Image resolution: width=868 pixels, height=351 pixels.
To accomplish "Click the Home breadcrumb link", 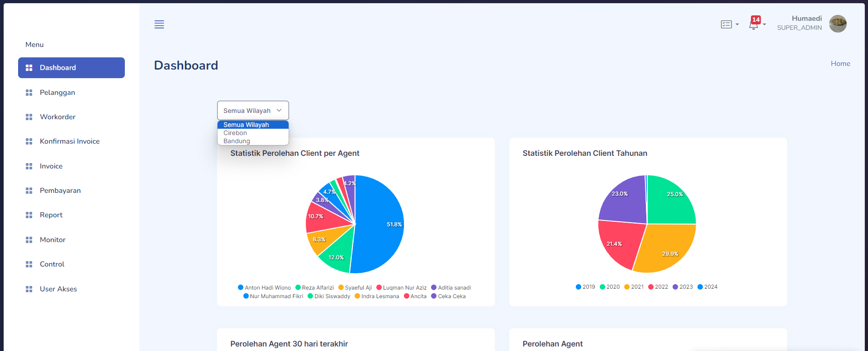I will (x=840, y=64).
